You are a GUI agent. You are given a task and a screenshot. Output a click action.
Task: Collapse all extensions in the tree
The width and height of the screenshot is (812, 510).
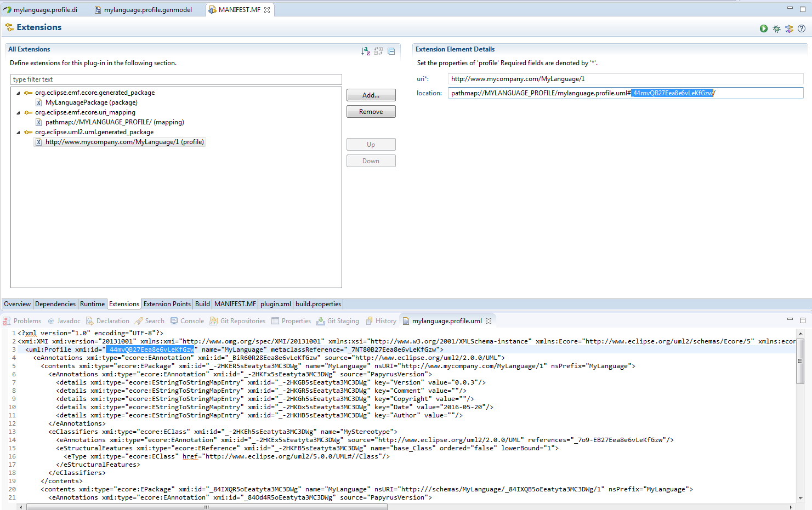(x=391, y=51)
